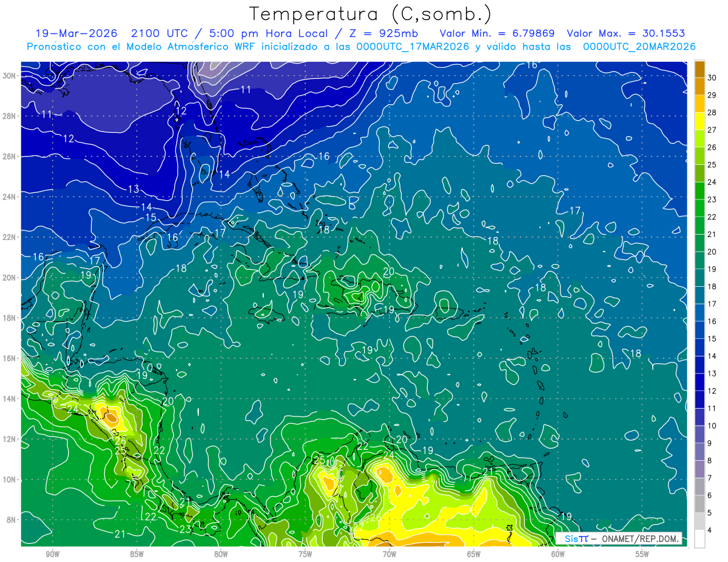Click the "22N" latitude axis label
Viewport: 728px width, 562px height.
pyautogui.click(x=10, y=237)
